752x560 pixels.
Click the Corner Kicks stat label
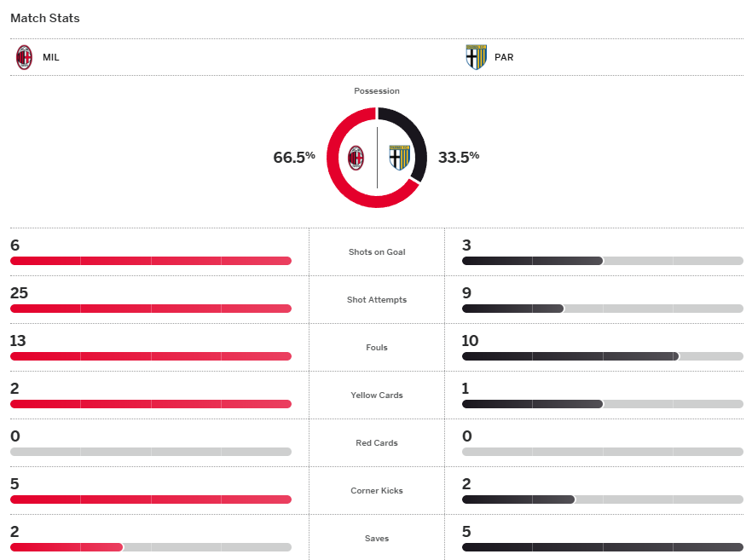pyautogui.click(x=377, y=491)
